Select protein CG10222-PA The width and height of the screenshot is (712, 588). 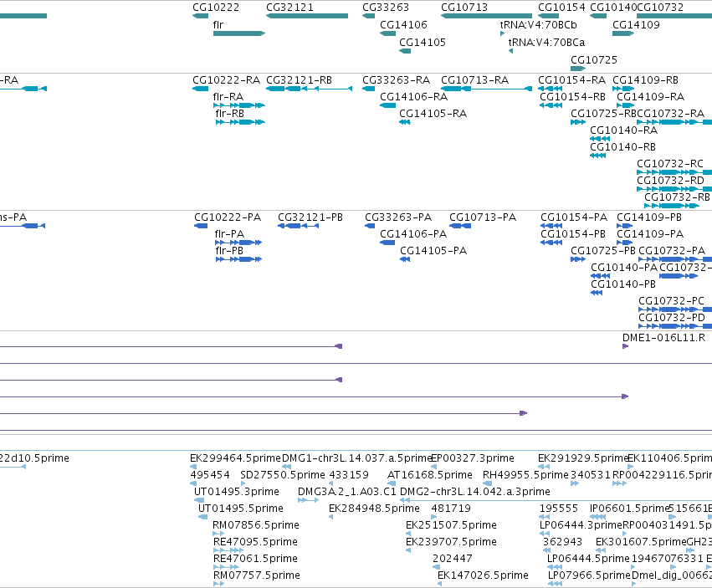point(201,226)
